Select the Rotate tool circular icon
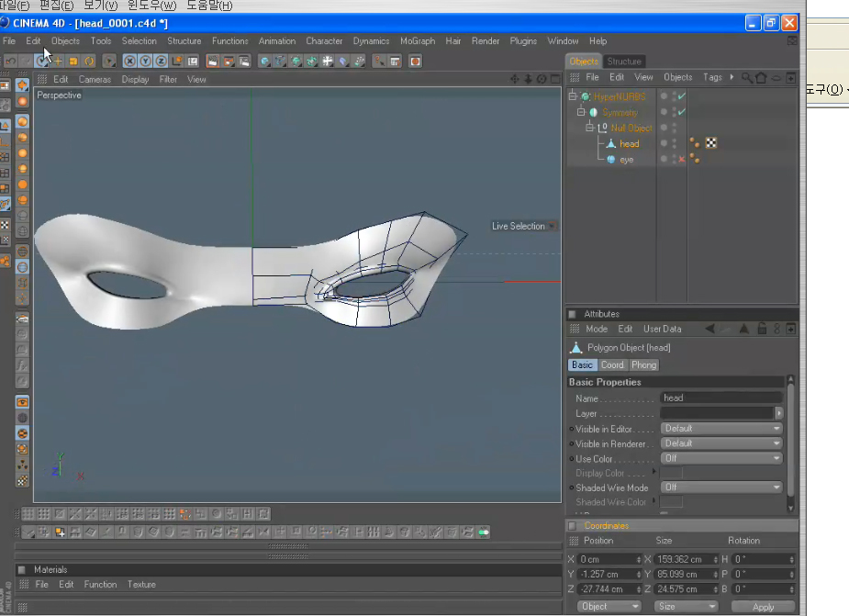Image resolution: width=849 pixels, height=616 pixels. tap(89, 62)
